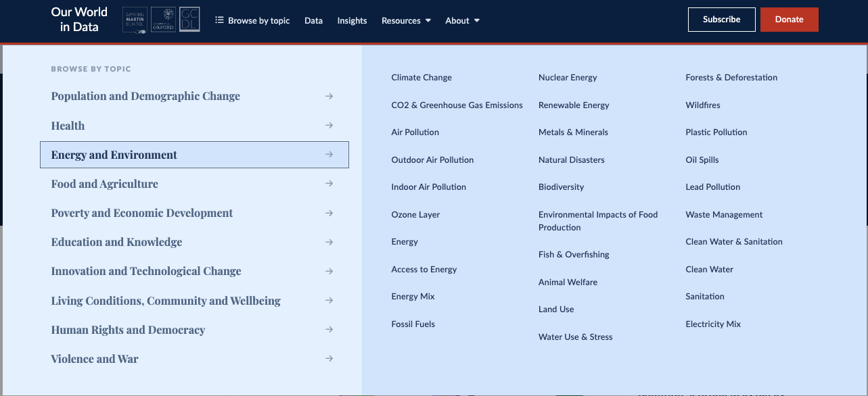Open the Forests & Deforestation link
The width and height of the screenshot is (868, 396).
coord(731,78)
